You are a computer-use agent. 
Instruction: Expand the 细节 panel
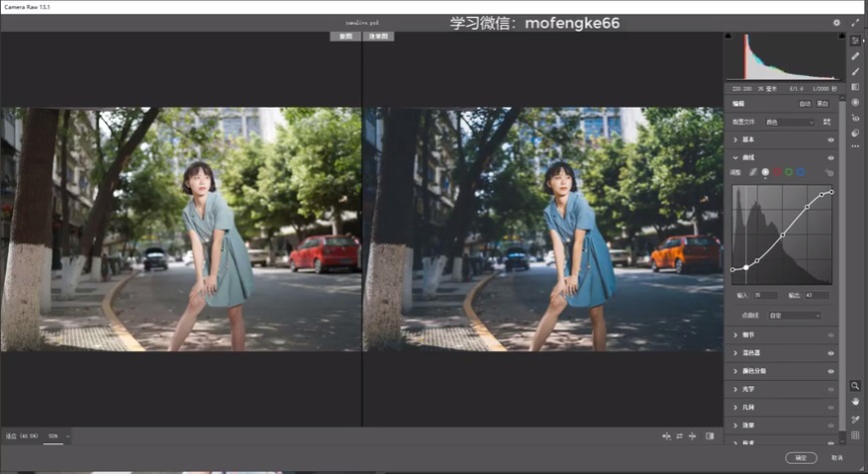[735, 335]
